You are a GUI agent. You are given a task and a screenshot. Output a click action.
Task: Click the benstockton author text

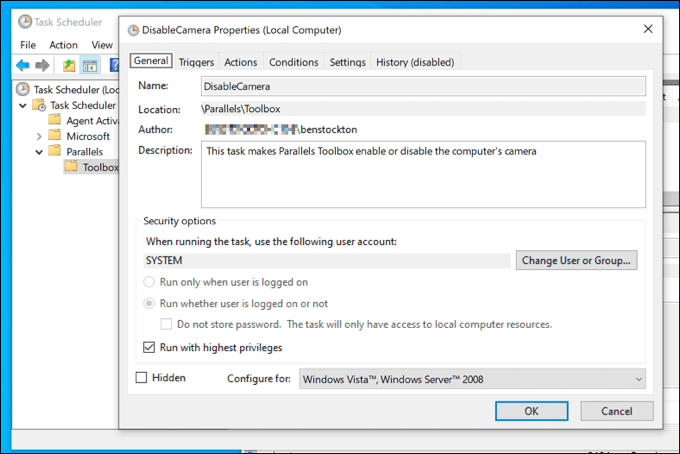click(328, 129)
